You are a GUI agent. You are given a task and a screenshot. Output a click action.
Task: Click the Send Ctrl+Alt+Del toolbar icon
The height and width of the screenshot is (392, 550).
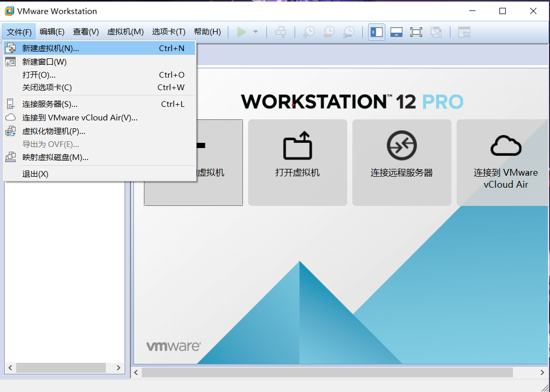(280, 32)
